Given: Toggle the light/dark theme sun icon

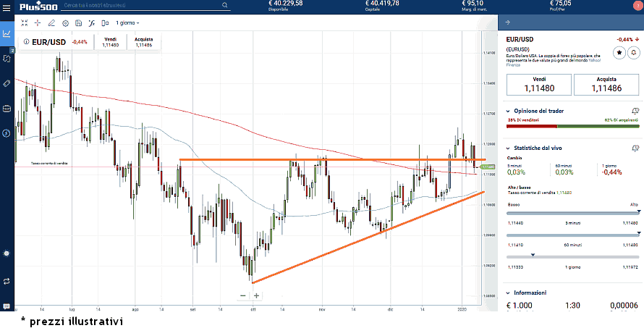Looking at the screenshot, I should 7,253.
